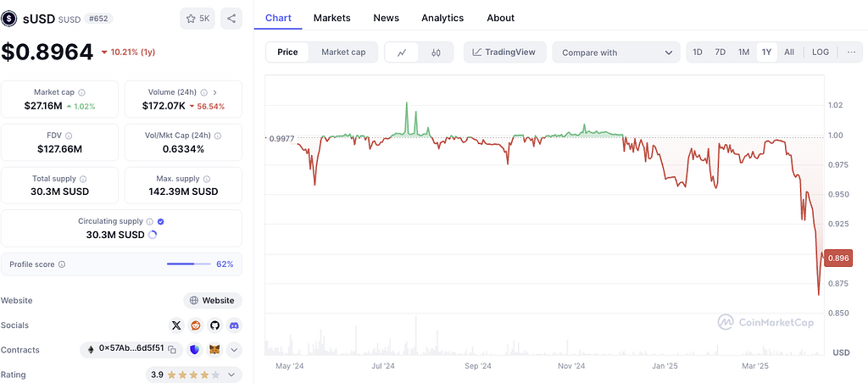
Task: Open the TradingView chart button
Action: 504,52
